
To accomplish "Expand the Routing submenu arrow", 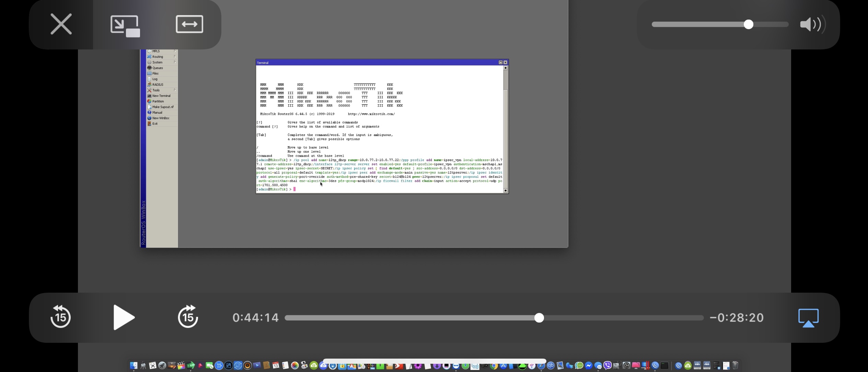I will click(175, 57).
